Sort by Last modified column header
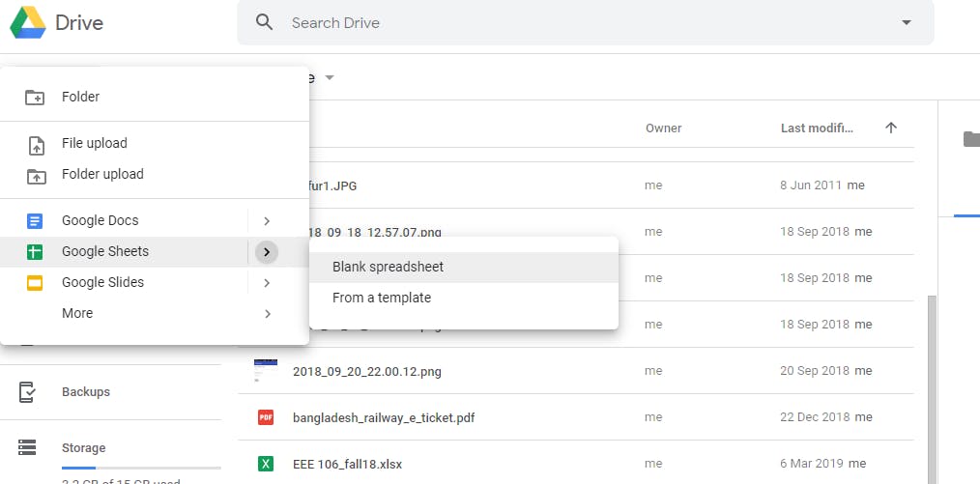The image size is (980, 484). [817, 128]
